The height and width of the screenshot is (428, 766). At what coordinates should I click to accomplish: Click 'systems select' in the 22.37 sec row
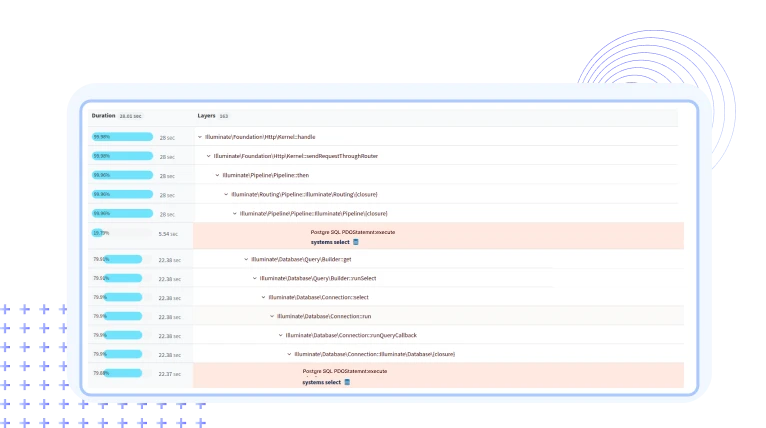click(x=321, y=382)
